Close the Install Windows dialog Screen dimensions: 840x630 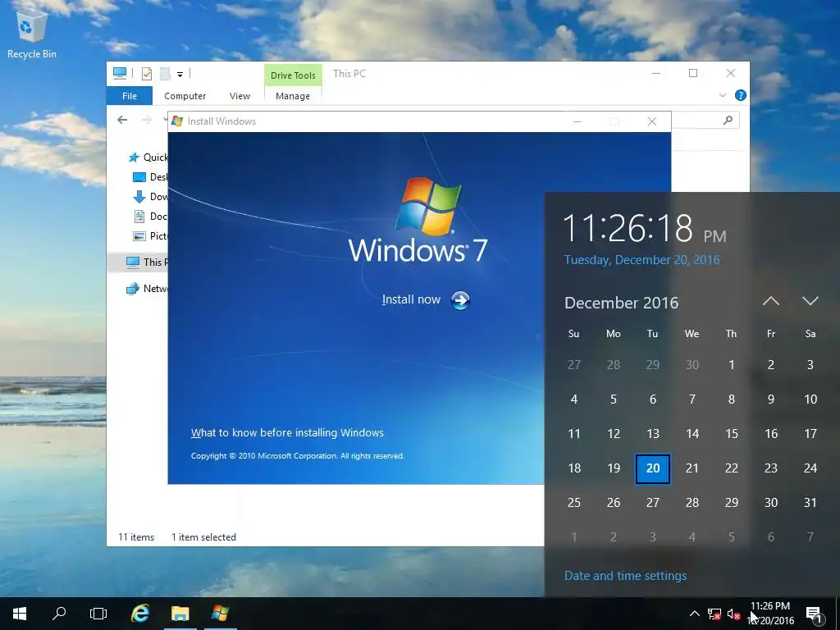652,121
